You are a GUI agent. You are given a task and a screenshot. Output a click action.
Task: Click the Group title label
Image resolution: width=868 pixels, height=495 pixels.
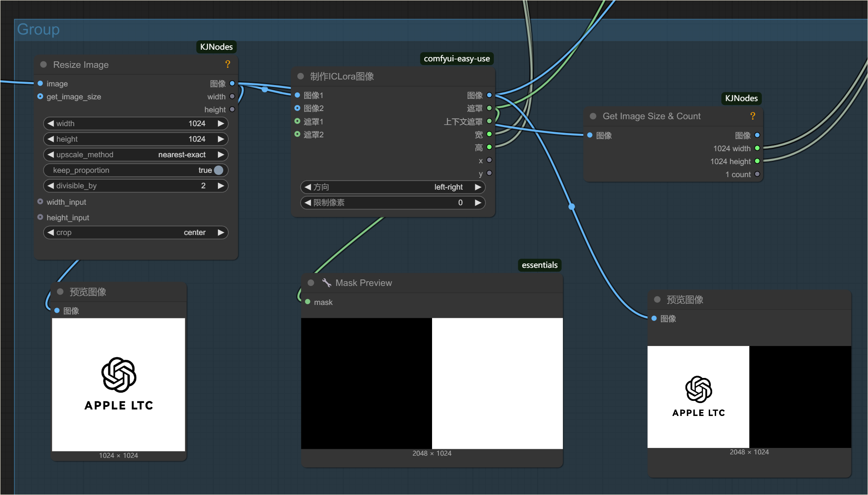[x=38, y=29]
